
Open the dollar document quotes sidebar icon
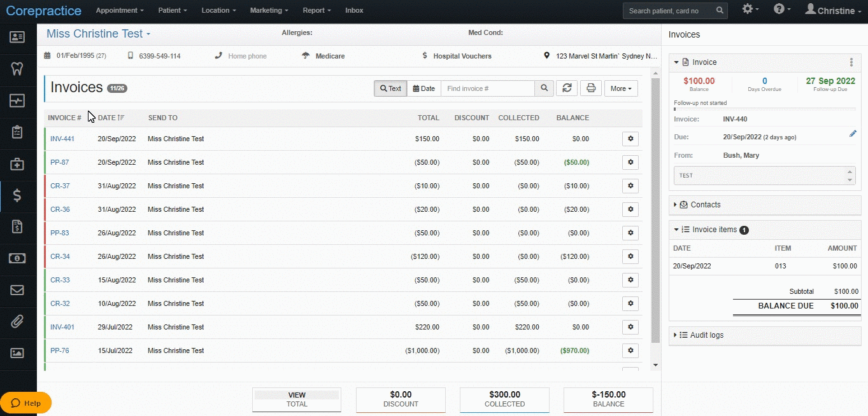(17, 226)
